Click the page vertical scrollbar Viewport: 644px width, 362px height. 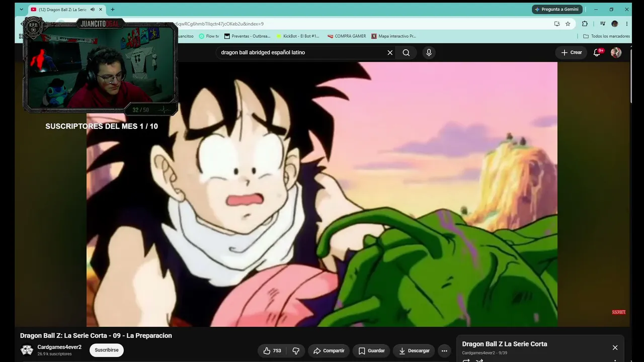[x=630, y=75]
